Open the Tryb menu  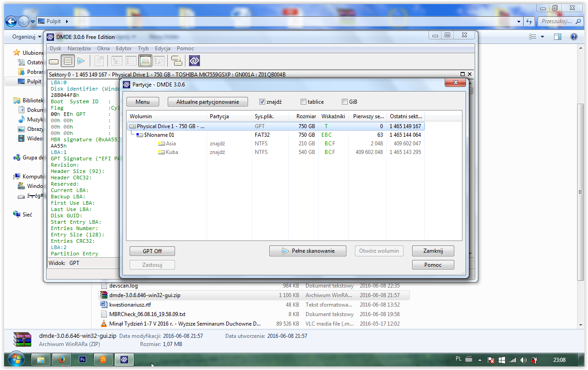143,48
